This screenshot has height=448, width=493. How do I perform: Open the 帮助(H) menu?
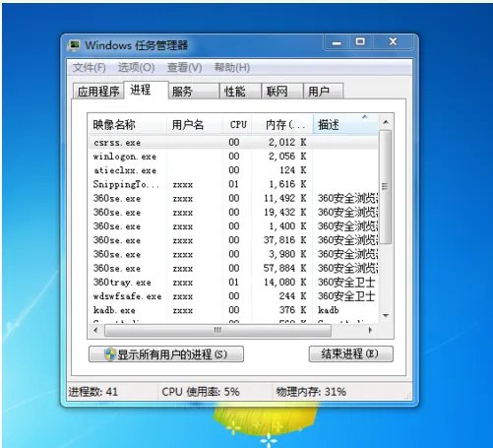click(232, 68)
